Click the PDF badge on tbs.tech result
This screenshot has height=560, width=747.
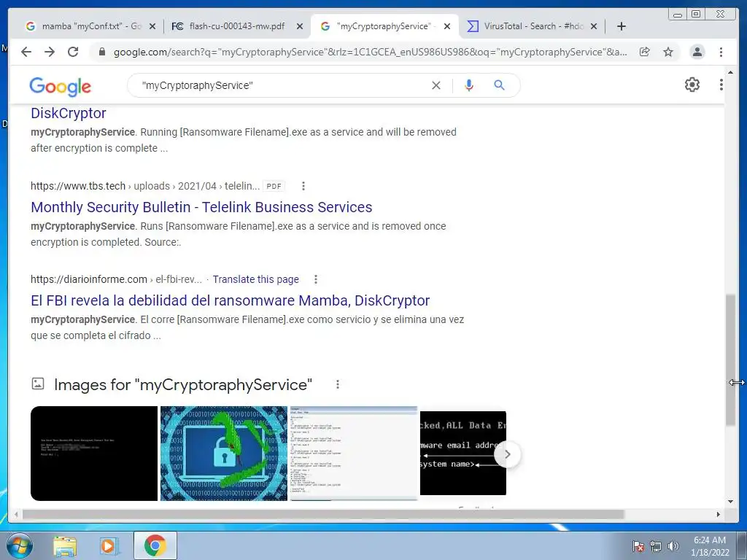[x=274, y=186]
